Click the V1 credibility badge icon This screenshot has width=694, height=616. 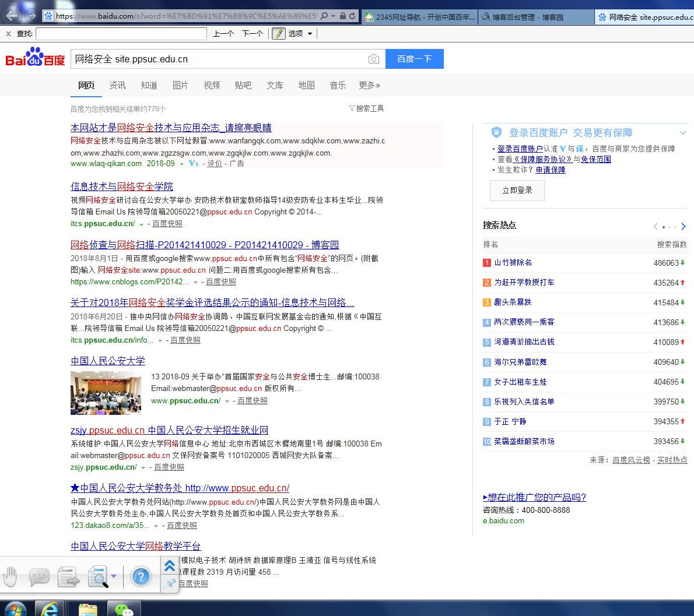click(x=194, y=164)
